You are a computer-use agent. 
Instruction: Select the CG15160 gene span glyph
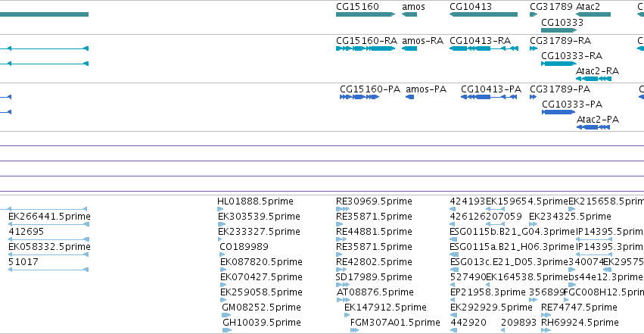click(366, 14)
